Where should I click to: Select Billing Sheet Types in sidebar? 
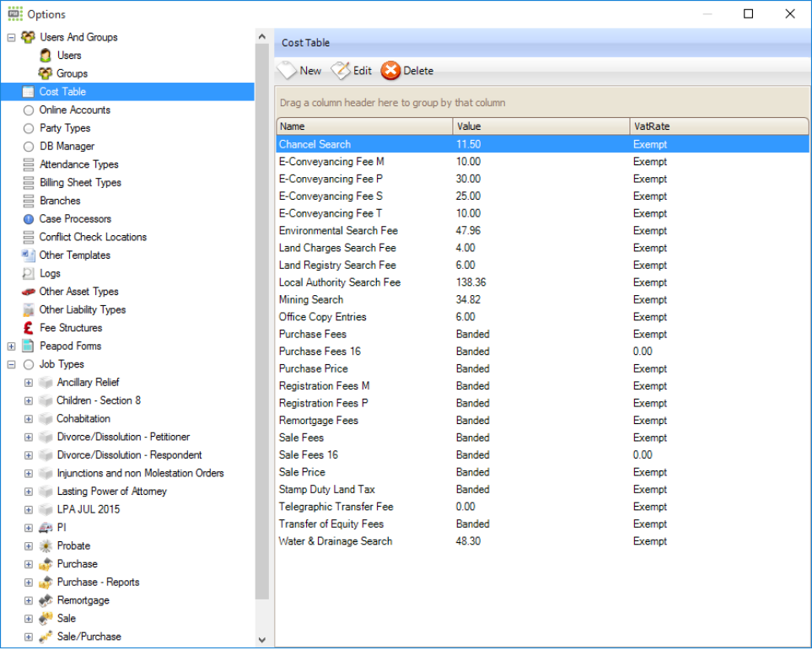pos(80,183)
